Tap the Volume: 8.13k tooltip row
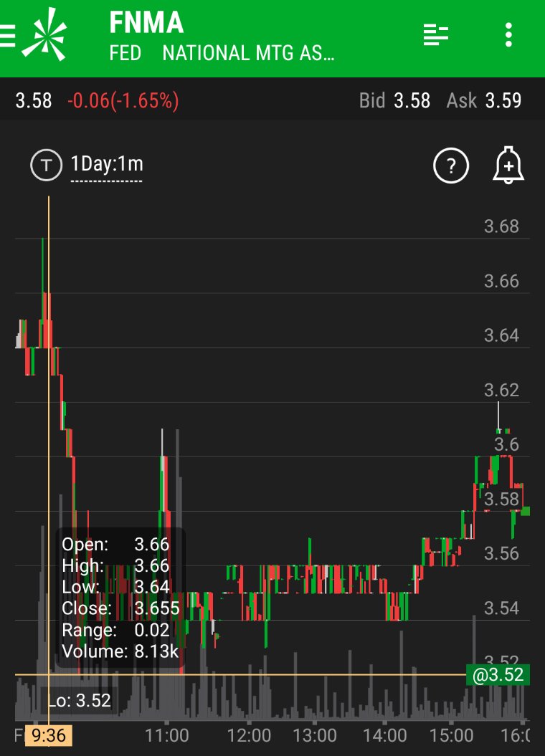Screen dimensions: 545x756 tap(120, 651)
